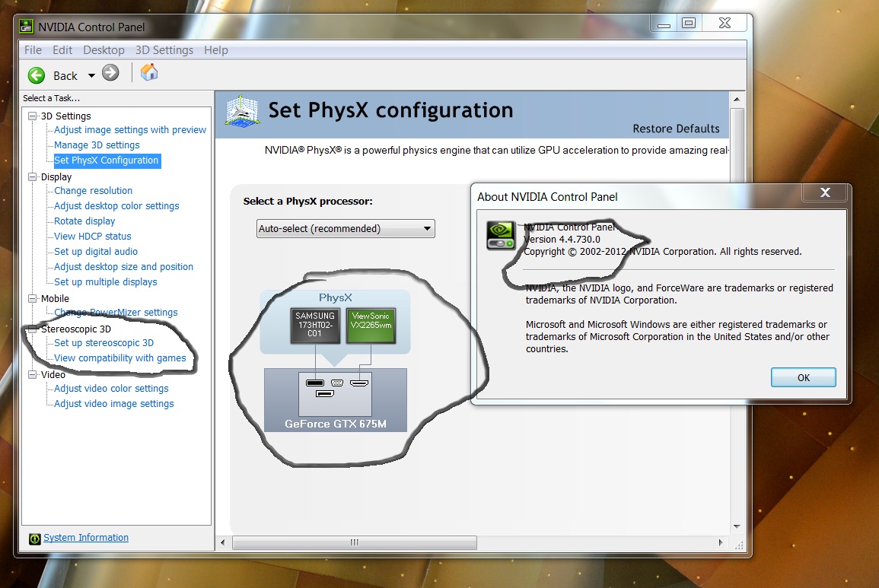Click the NVIDIA logo in About dialog
Viewport: 879px width, 588px height.
501,235
